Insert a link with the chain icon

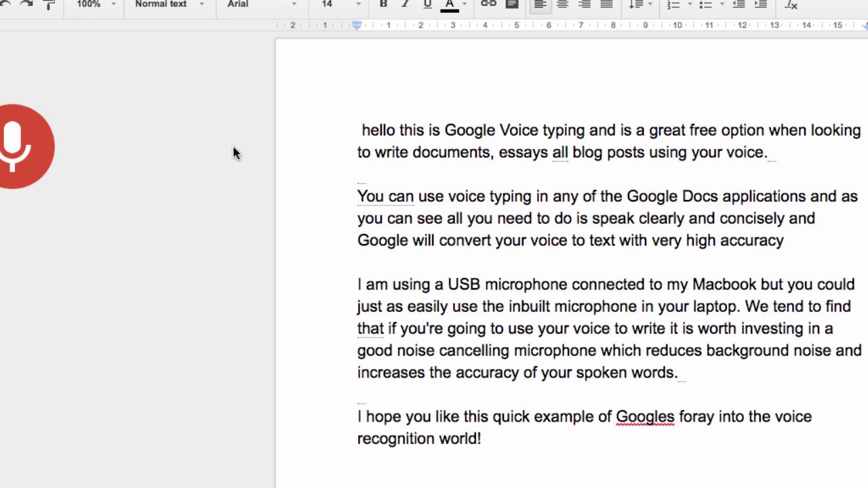pos(488,4)
